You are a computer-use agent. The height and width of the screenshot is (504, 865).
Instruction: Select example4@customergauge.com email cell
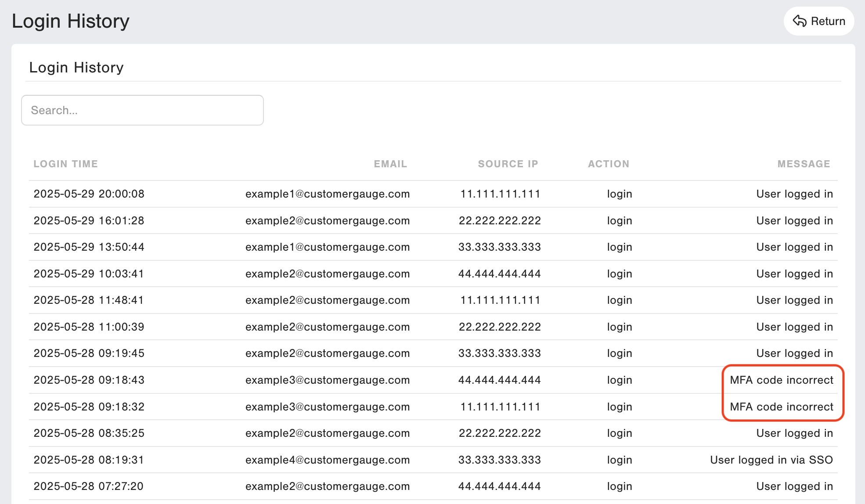click(327, 460)
